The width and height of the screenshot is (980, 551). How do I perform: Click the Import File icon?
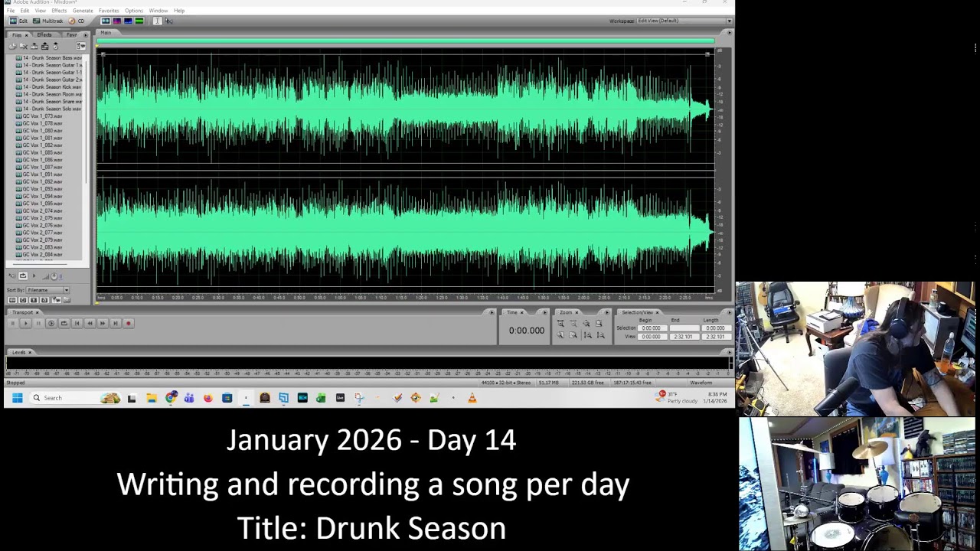click(12, 46)
